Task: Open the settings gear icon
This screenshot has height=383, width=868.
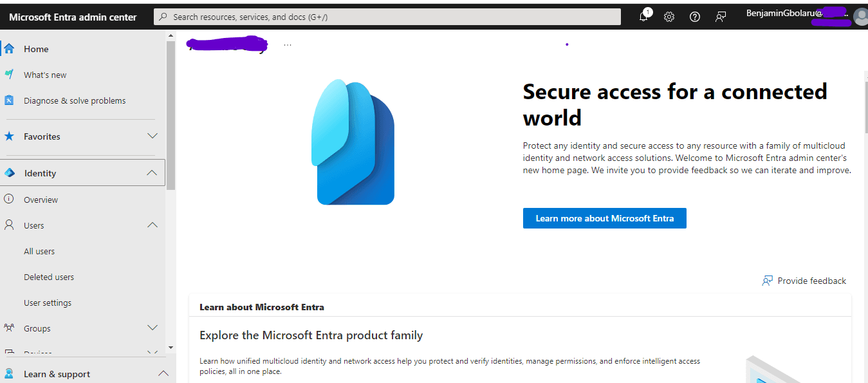Action: pos(669,17)
